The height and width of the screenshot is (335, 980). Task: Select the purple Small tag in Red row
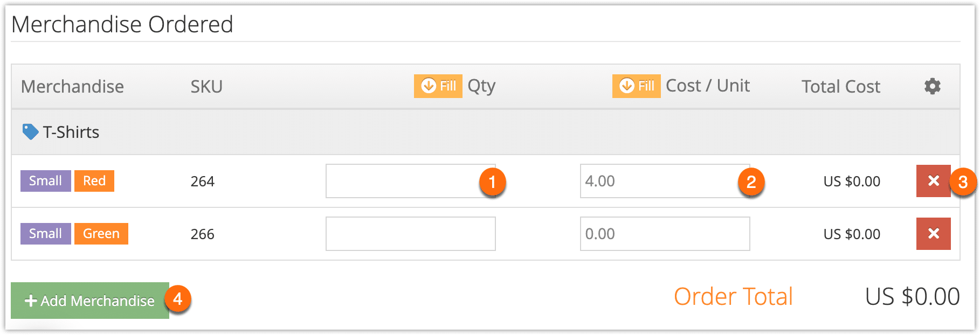pos(46,181)
